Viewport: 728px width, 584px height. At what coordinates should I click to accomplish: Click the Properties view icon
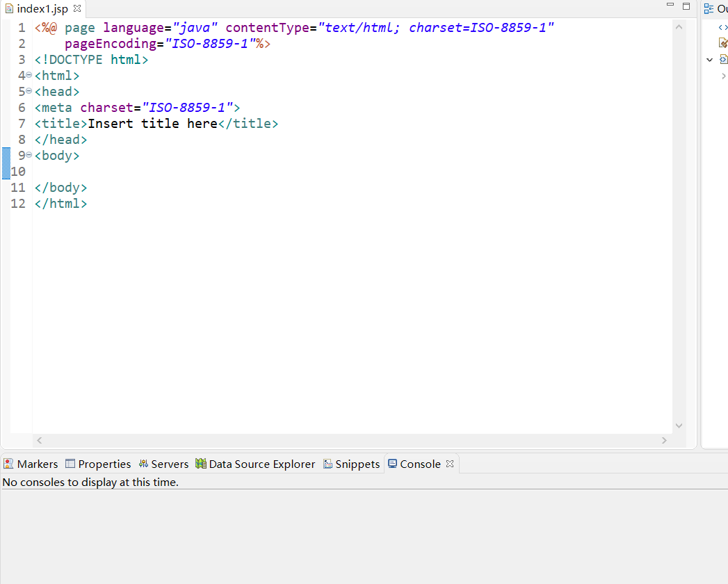[x=70, y=463]
